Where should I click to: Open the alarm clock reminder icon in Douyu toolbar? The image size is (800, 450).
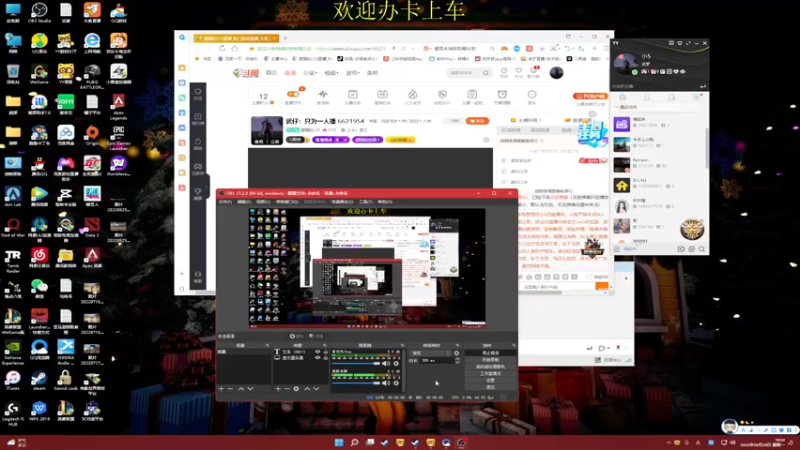[x=502, y=96]
